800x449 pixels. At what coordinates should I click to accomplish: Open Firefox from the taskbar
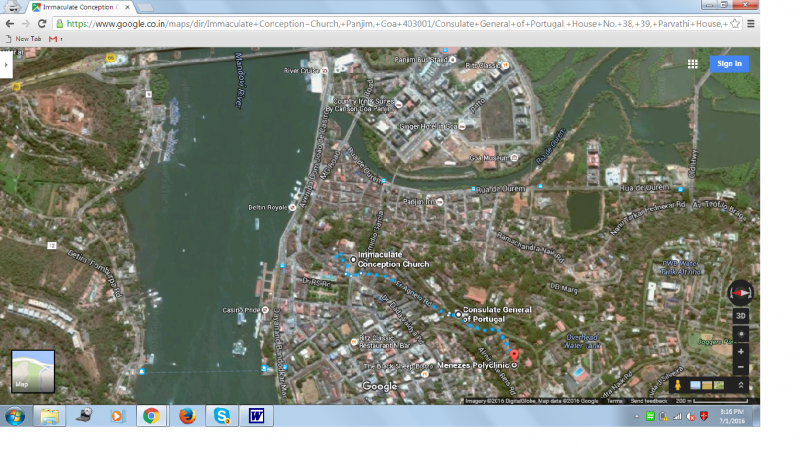186,415
